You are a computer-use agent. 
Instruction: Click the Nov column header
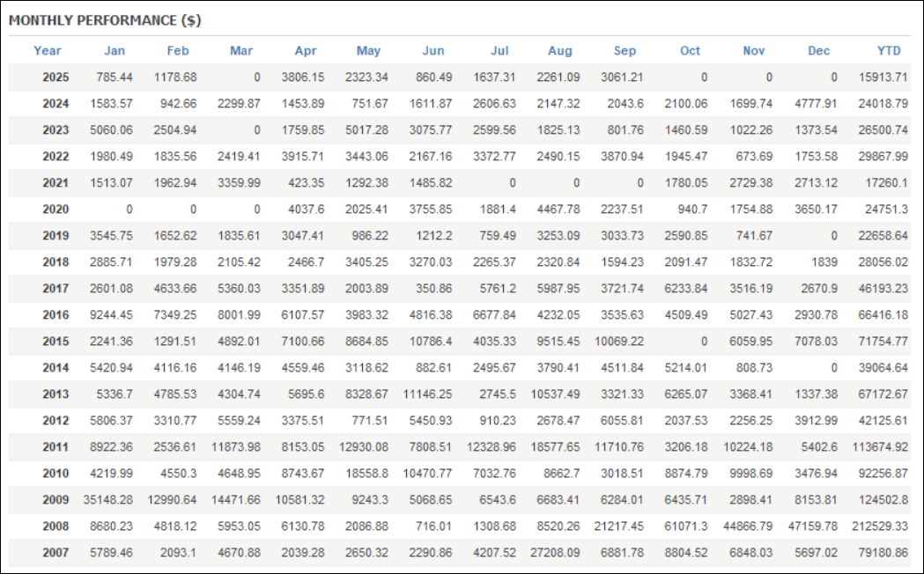(x=754, y=50)
